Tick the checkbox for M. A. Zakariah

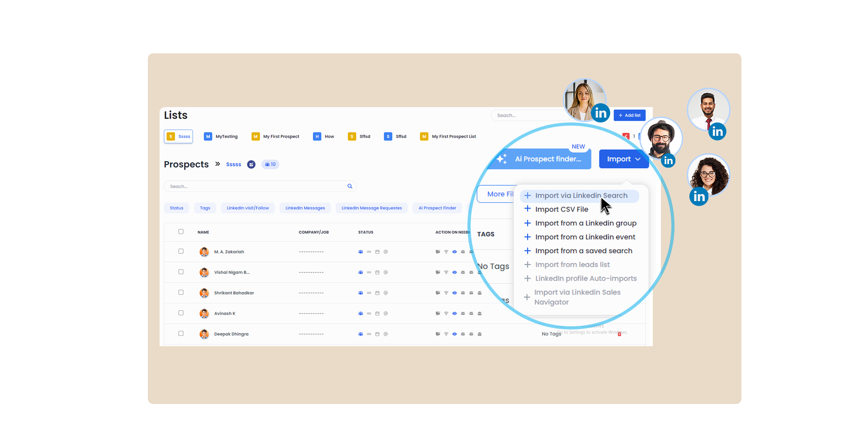pos(181,251)
